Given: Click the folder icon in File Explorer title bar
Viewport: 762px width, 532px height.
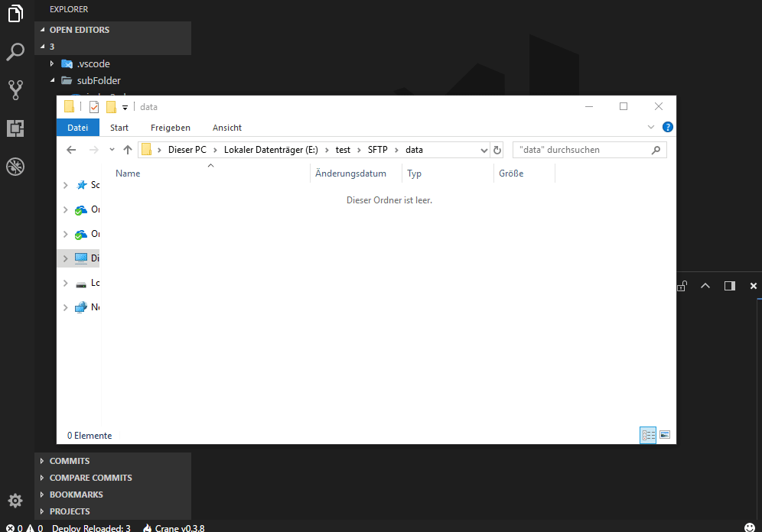Looking at the screenshot, I should [69, 106].
